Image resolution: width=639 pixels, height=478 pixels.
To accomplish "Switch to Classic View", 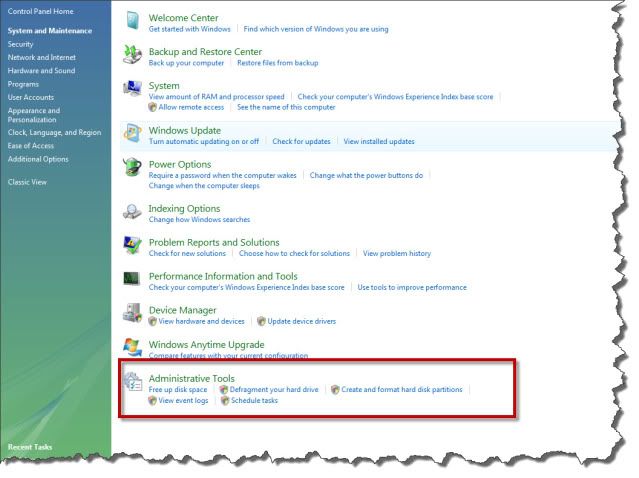I will point(27,182).
